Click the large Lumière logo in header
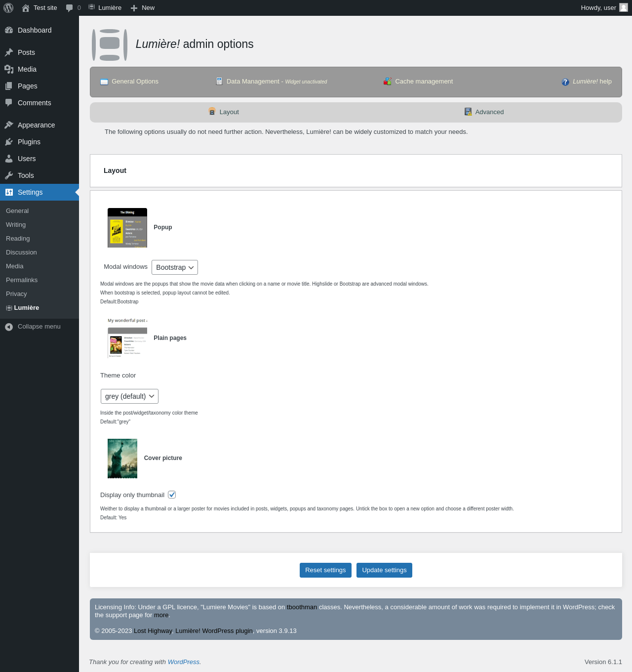Image resolution: width=632 pixels, height=672 pixels. click(x=110, y=45)
